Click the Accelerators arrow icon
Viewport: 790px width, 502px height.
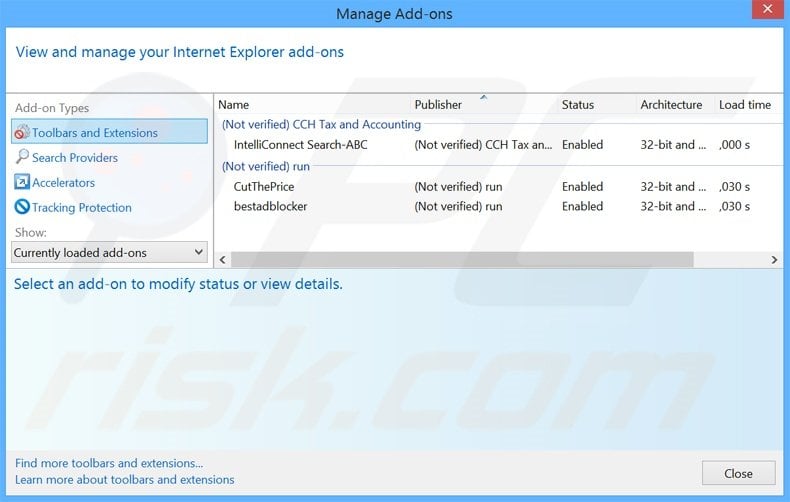22,182
